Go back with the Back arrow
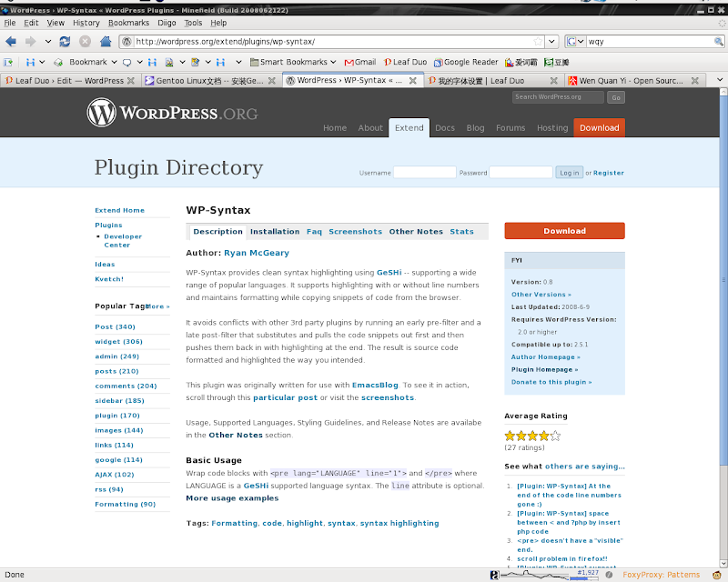728x582 pixels. coord(11,42)
